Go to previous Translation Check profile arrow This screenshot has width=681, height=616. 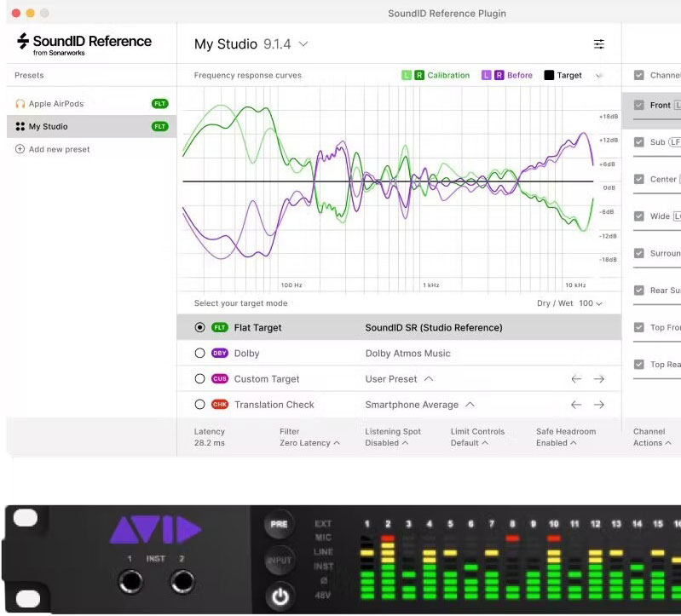click(x=576, y=405)
